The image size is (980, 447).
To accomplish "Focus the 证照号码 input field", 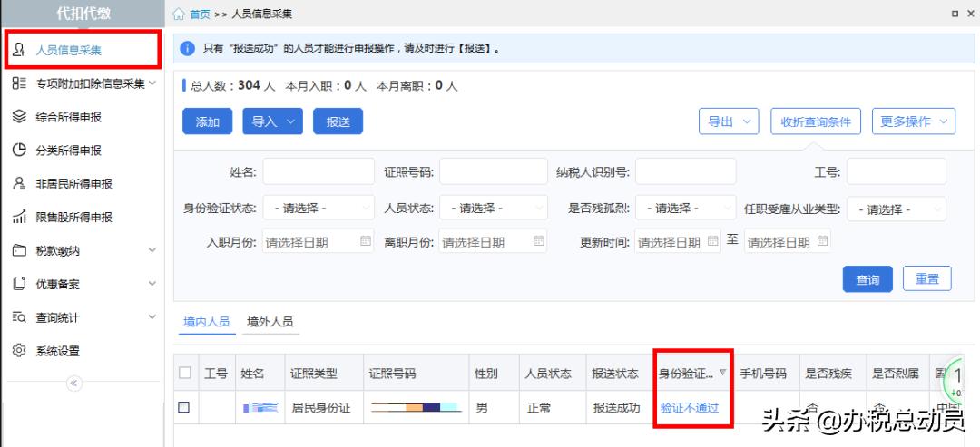I will [494, 171].
